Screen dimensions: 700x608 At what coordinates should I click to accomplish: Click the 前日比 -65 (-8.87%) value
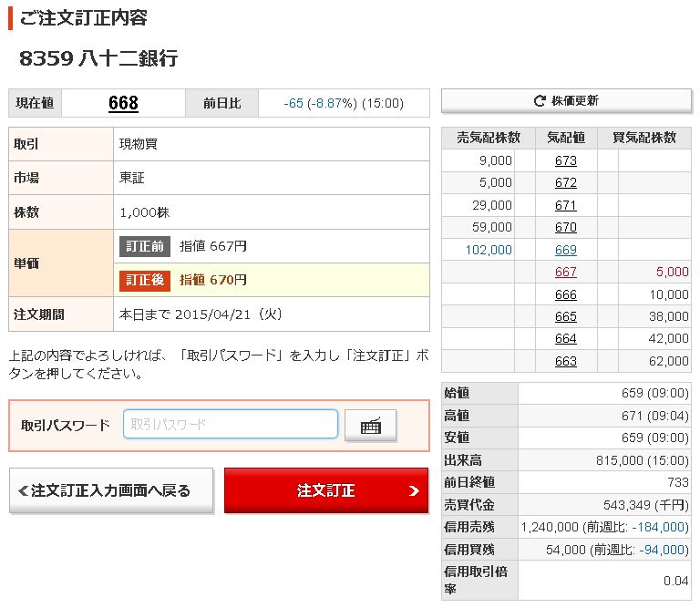click(344, 103)
